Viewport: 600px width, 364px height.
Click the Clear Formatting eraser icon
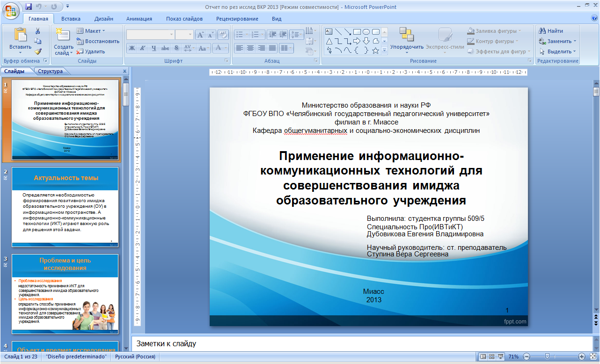[x=223, y=35]
